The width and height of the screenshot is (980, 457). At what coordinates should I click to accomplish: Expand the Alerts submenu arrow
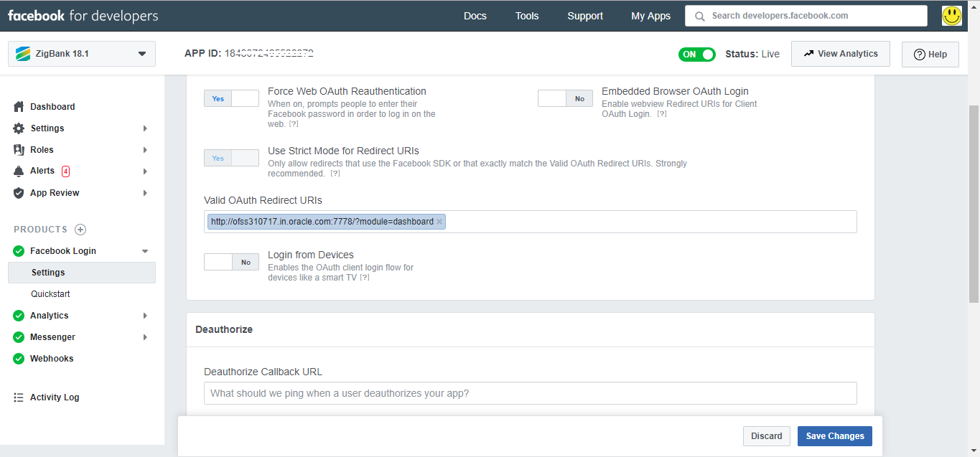pyautogui.click(x=145, y=171)
